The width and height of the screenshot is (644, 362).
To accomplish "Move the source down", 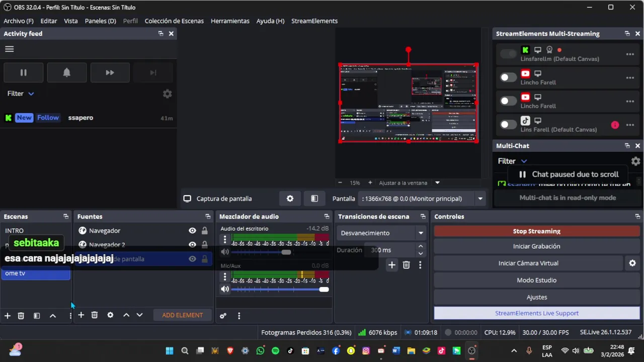I will (x=139, y=315).
